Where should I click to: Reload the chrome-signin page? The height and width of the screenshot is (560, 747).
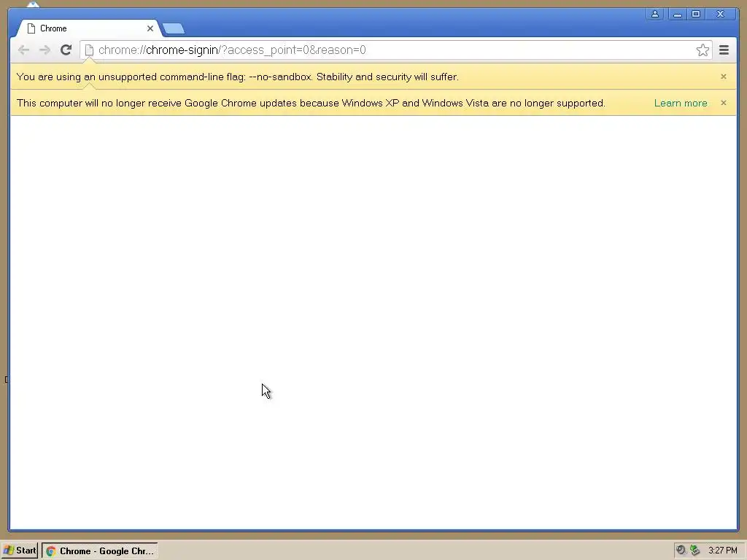coord(66,50)
